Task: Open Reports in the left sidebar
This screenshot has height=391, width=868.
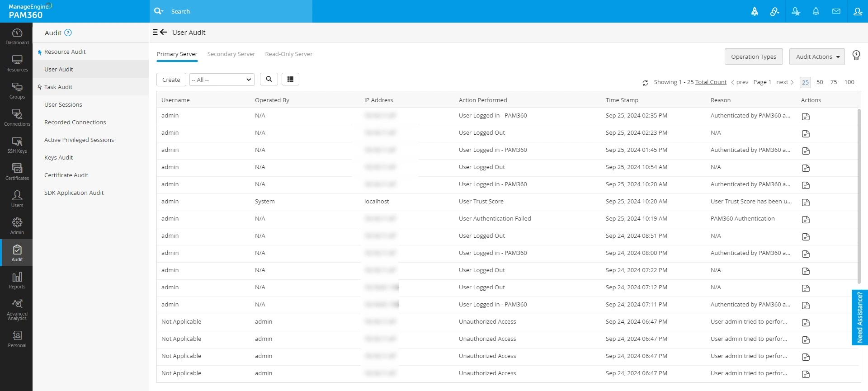Action: [x=17, y=280]
